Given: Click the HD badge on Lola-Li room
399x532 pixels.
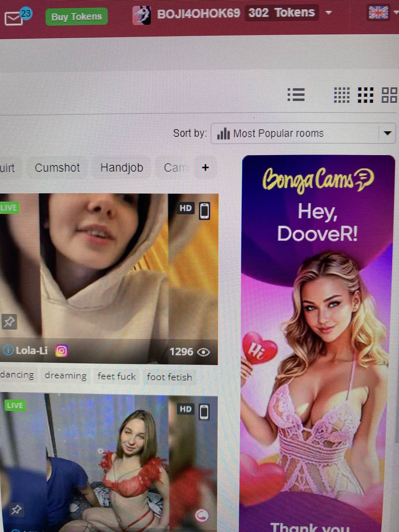Looking at the screenshot, I should [186, 208].
